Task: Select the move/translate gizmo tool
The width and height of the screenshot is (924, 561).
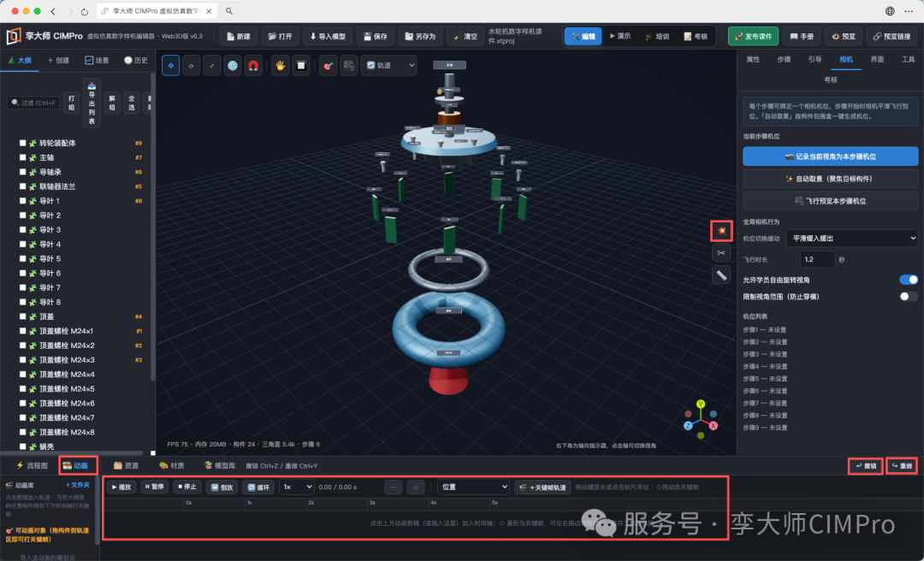Action: (171, 65)
